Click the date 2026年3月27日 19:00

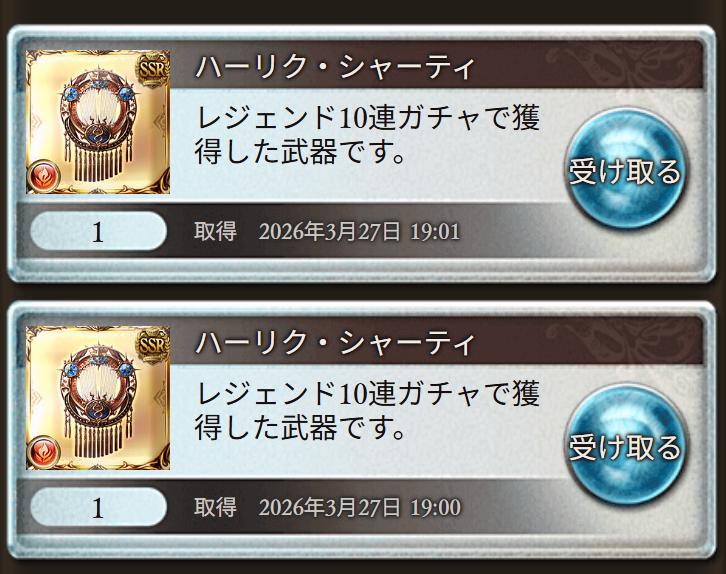[x=359, y=507]
